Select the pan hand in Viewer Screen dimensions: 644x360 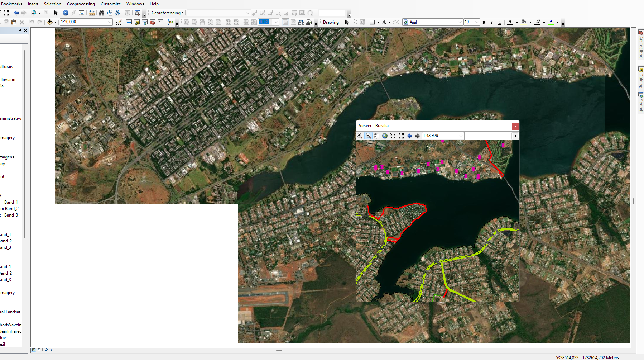pyautogui.click(x=376, y=136)
